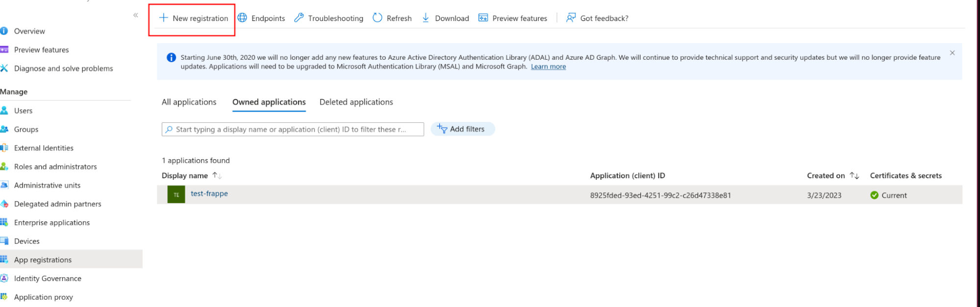Click the Administrative units icon
Screen dimensions: 980x307
coord(4,185)
